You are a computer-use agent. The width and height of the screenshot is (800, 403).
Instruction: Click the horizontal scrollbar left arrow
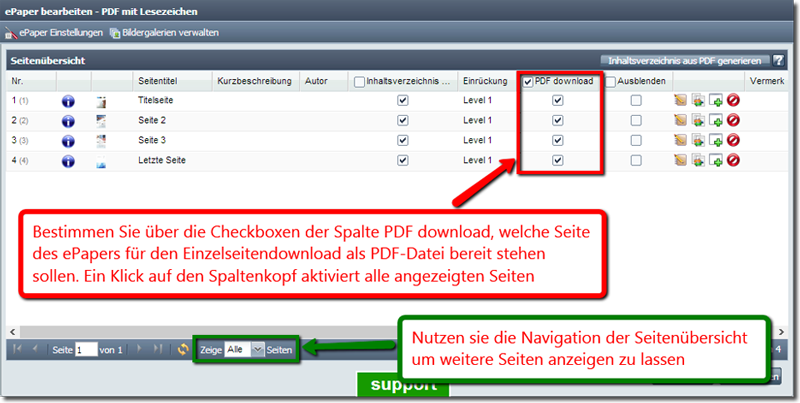(13, 332)
